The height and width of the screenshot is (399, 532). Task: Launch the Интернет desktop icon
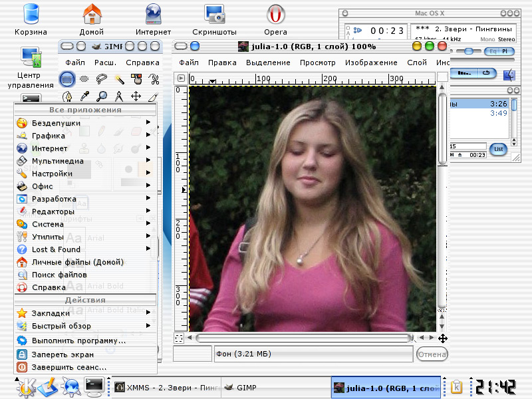tap(154, 20)
